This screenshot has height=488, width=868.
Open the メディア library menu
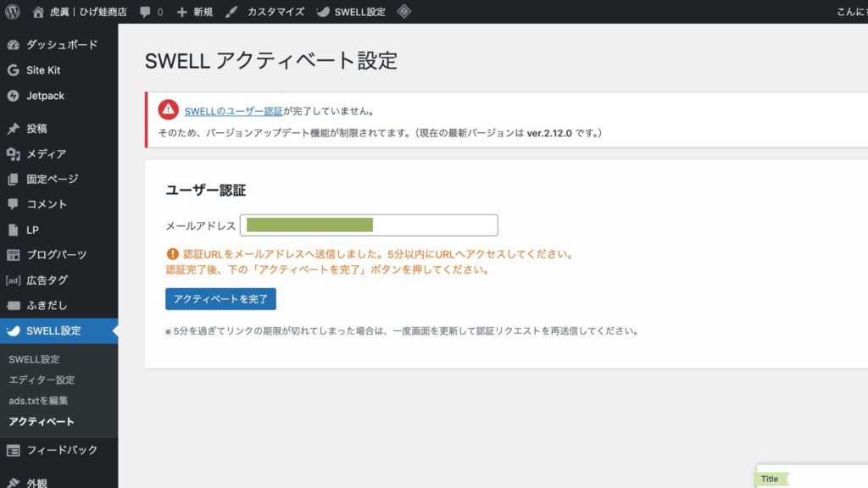[x=46, y=154]
